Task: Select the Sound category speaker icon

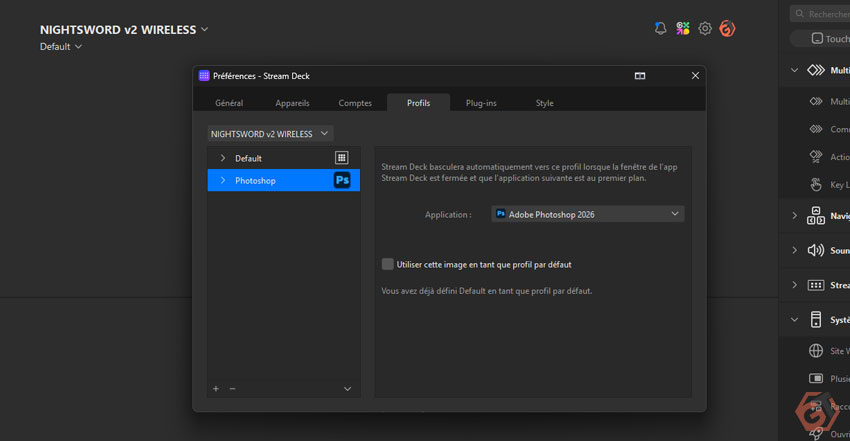Action: click(816, 250)
